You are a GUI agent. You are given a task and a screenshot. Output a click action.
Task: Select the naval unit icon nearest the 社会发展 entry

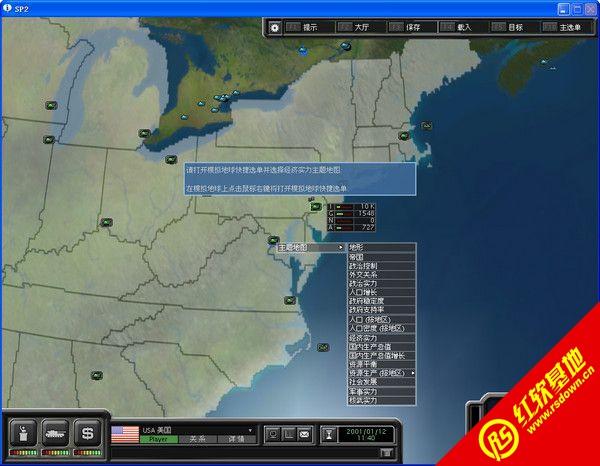323,347
